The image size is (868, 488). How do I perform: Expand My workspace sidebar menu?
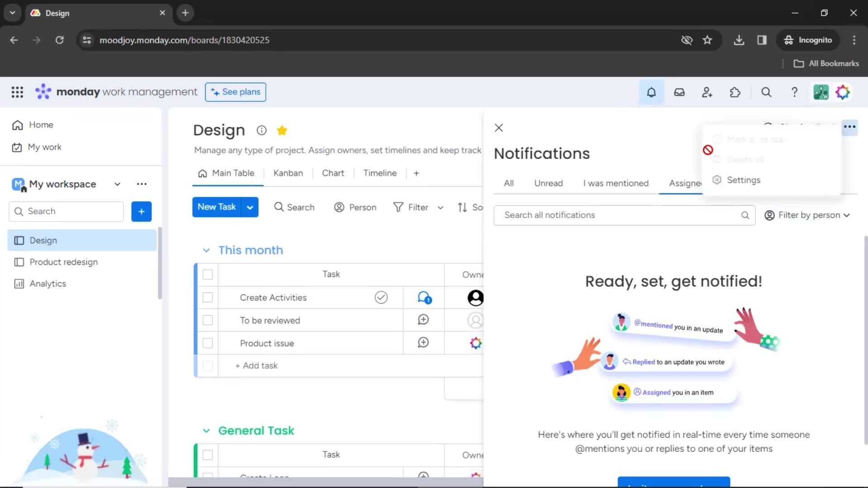click(x=117, y=184)
